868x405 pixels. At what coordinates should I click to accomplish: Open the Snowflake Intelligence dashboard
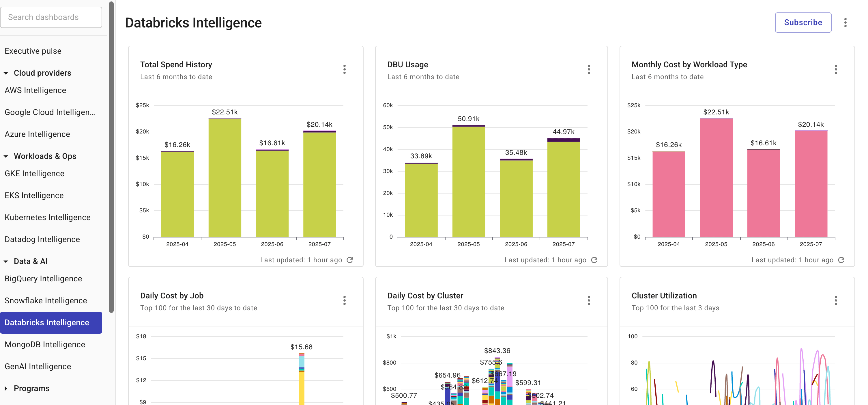[x=46, y=300]
